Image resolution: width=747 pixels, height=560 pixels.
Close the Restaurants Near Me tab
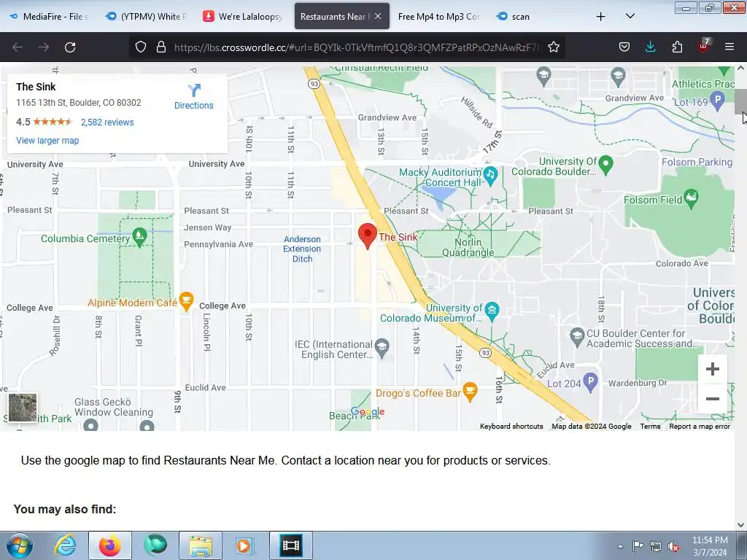tap(378, 16)
